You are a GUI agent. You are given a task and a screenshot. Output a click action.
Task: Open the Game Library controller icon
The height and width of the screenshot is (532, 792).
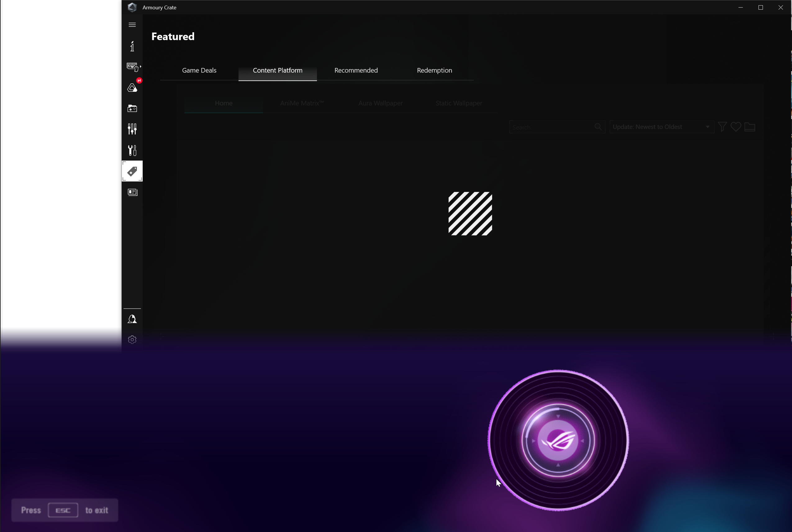[x=132, y=109]
